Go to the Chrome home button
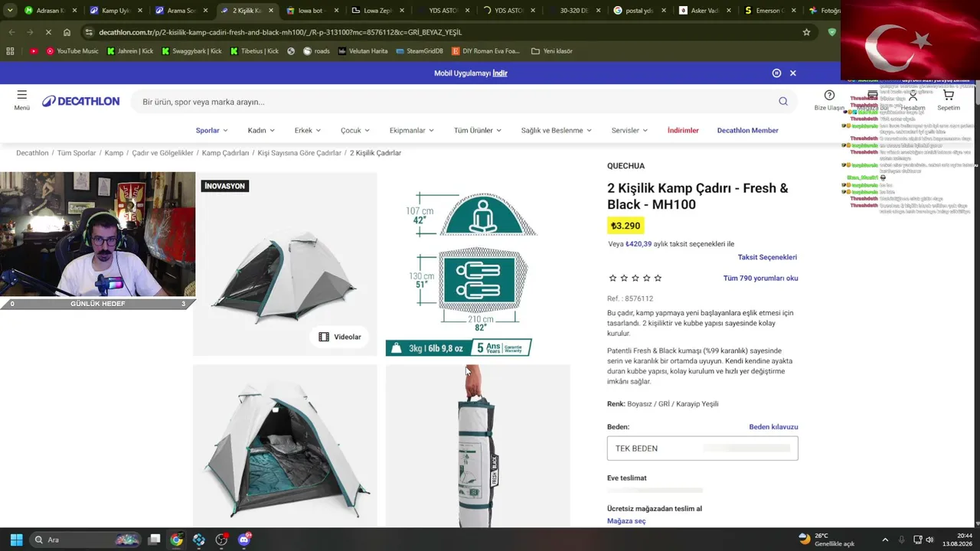This screenshot has width=980, height=551. tap(67, 32)
